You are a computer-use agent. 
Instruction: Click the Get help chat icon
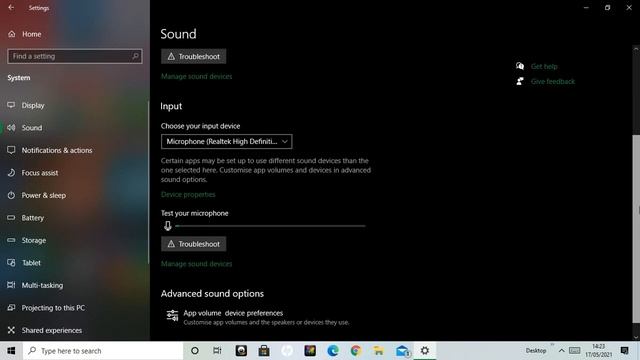tap(520, 66)
